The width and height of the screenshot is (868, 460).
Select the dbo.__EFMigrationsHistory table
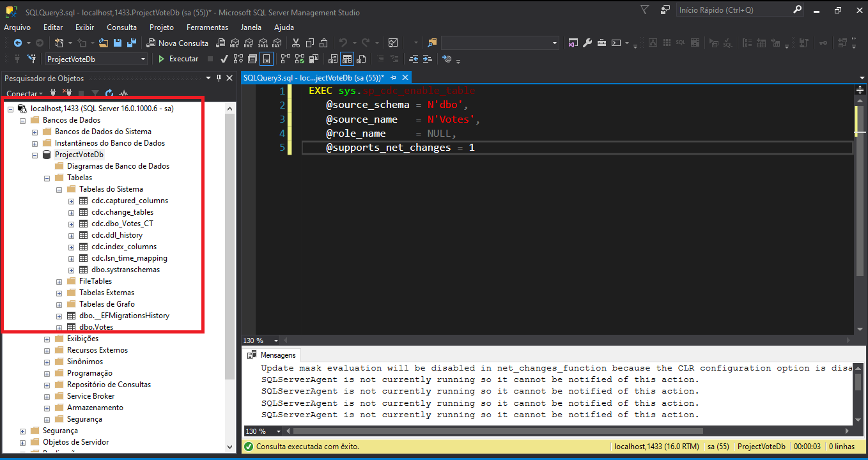tap(124, 316)
